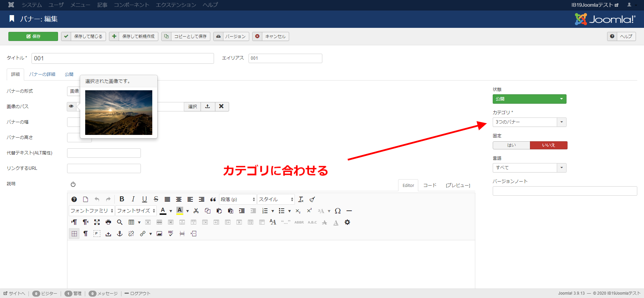
Task: Open the コンポーネント menu
Action: [x=131, y=5]
